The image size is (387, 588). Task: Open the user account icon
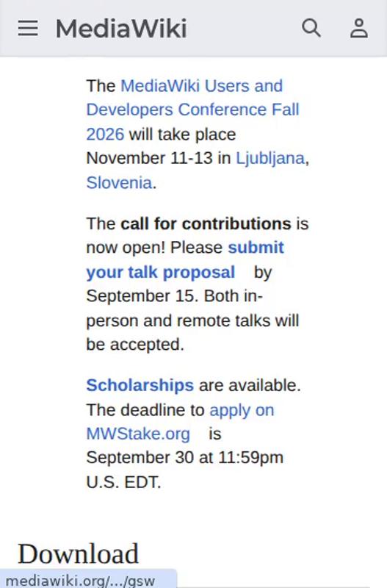359,28
